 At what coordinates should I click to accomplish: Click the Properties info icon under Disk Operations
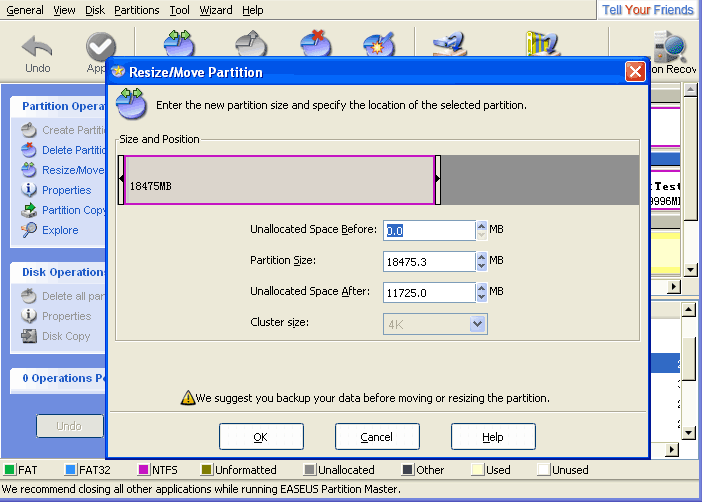[x=29, y=316]
